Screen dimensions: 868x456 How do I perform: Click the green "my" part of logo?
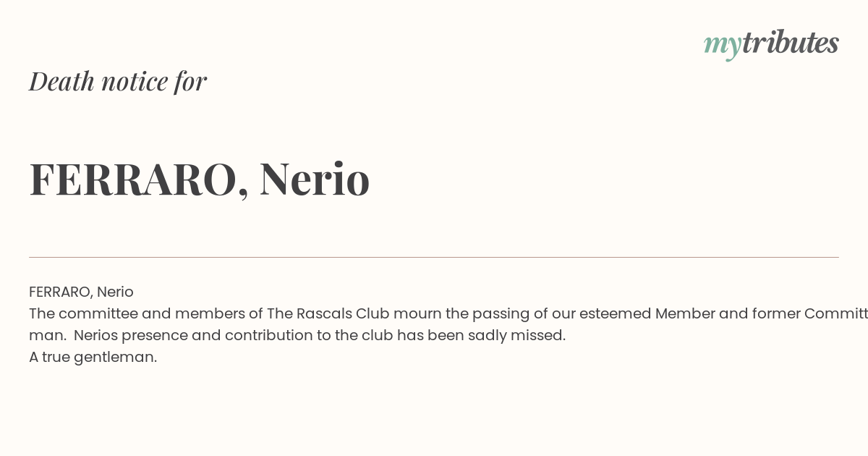point(722,46)
